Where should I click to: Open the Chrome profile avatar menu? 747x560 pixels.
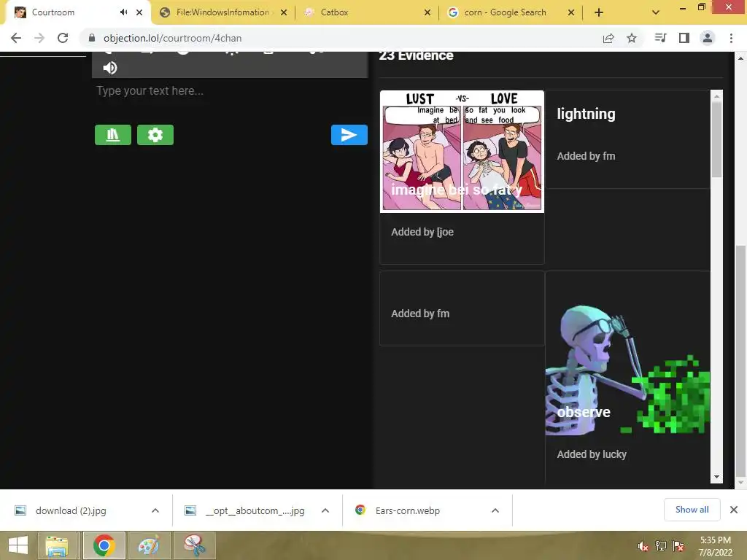[x=708, y=38]
